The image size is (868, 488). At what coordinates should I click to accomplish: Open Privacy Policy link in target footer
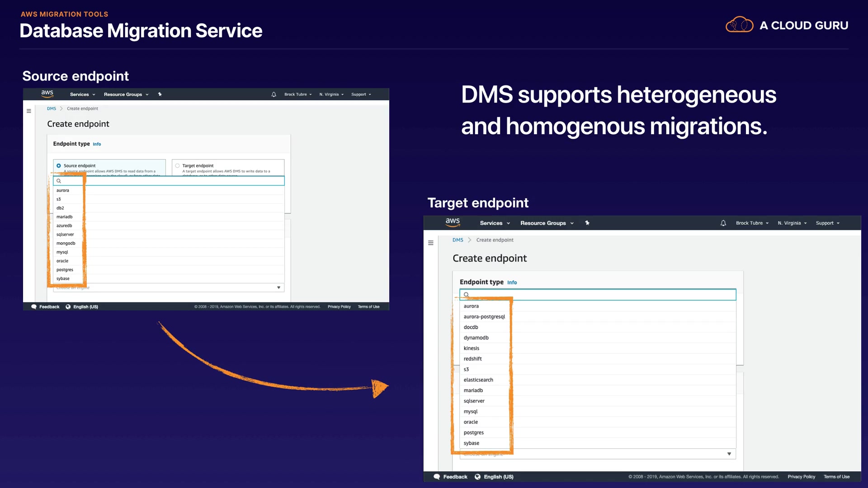point(801,477)
